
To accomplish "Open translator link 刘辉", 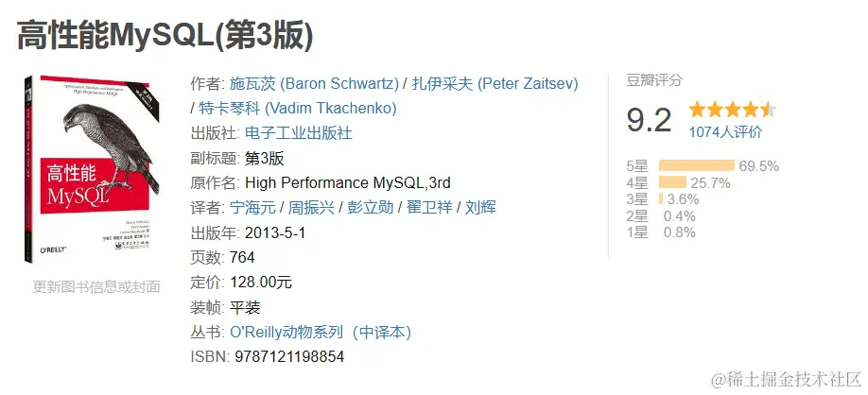I will click(481, 208).
